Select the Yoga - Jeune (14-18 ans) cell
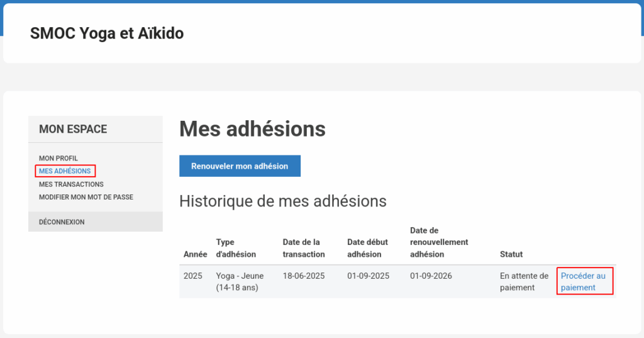This screenshot has height=338, width=644. 240,282
